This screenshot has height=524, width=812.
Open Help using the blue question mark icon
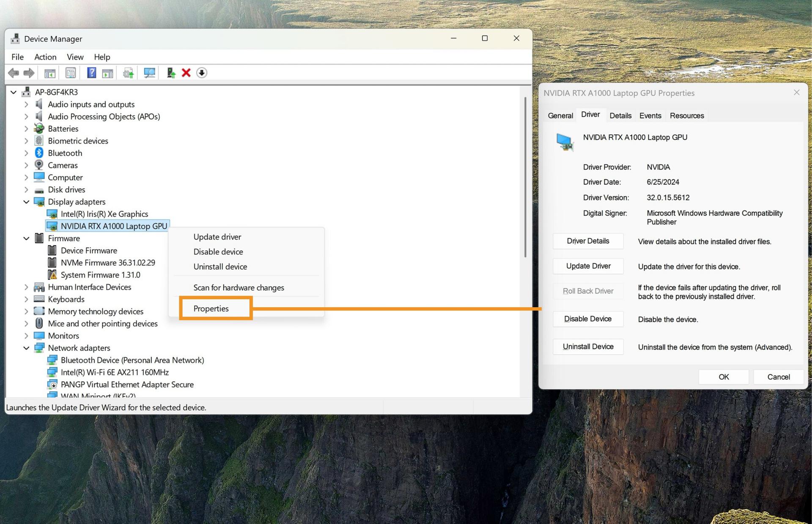(91, 73)
